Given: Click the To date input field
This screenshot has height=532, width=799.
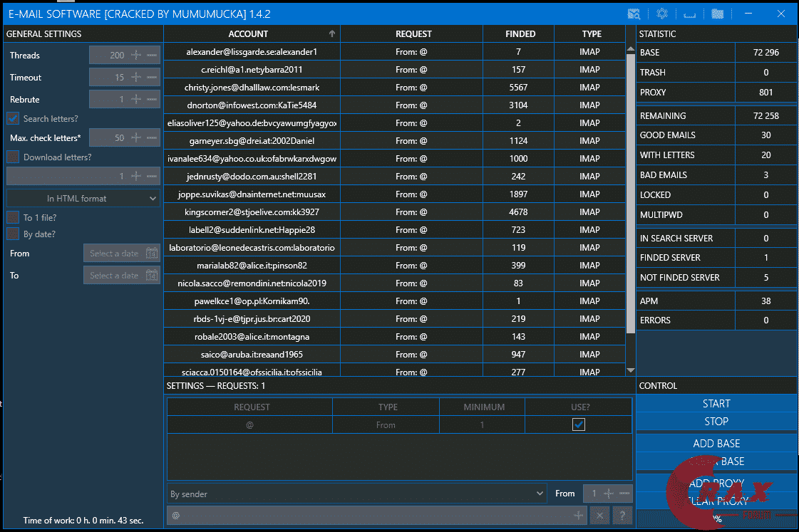Looking at the screenshot, I should [x=114, y=275].
